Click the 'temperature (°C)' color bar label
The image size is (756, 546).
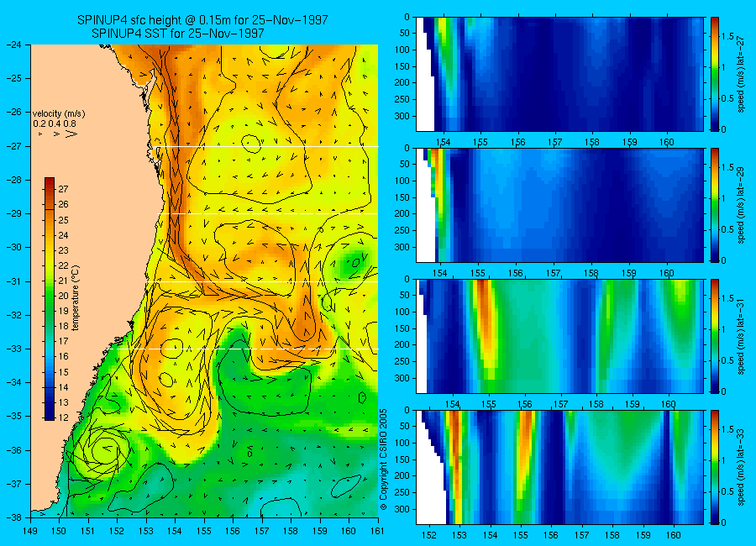coord(76,297)
